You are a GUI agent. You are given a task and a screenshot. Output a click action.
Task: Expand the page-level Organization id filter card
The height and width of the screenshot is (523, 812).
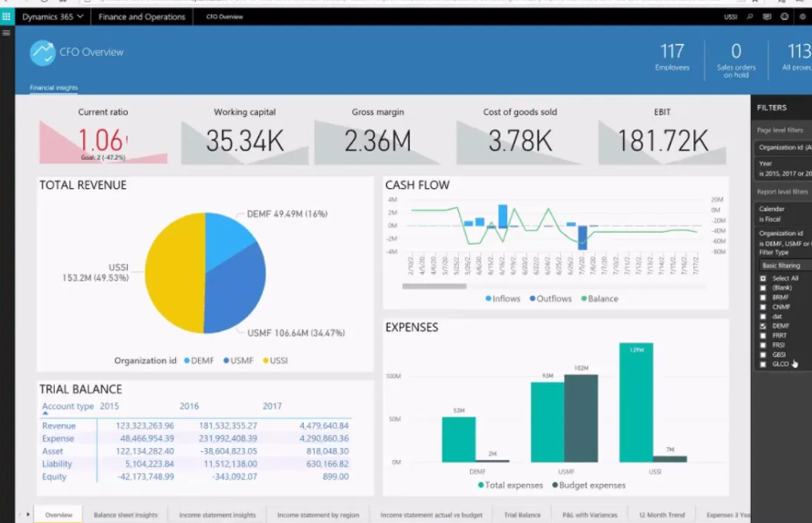(x=784, y=148)
